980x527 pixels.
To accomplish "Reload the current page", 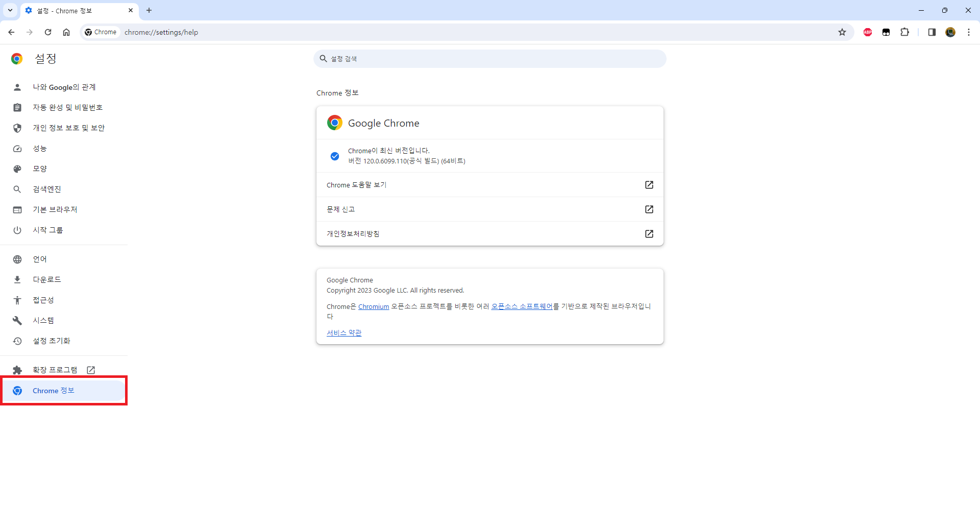I will [x=48, y=32].
